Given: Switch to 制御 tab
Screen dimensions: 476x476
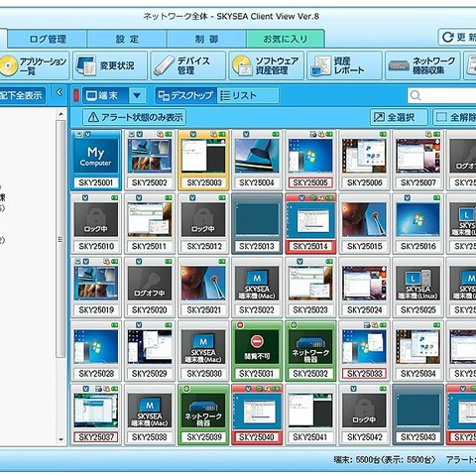Looking at the screenshot, I should [206, 39].
